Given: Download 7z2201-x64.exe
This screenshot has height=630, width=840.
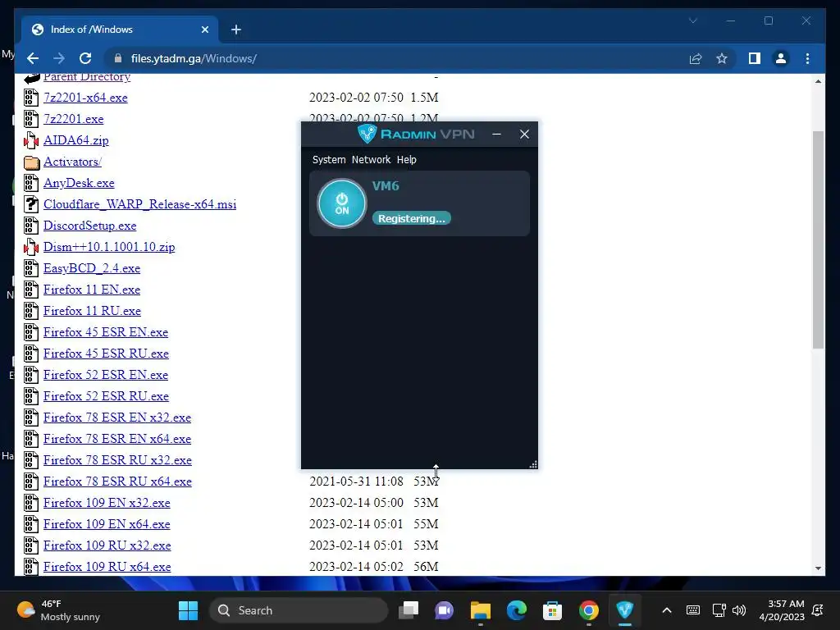Looking at the screenshot, I should 85,98.
